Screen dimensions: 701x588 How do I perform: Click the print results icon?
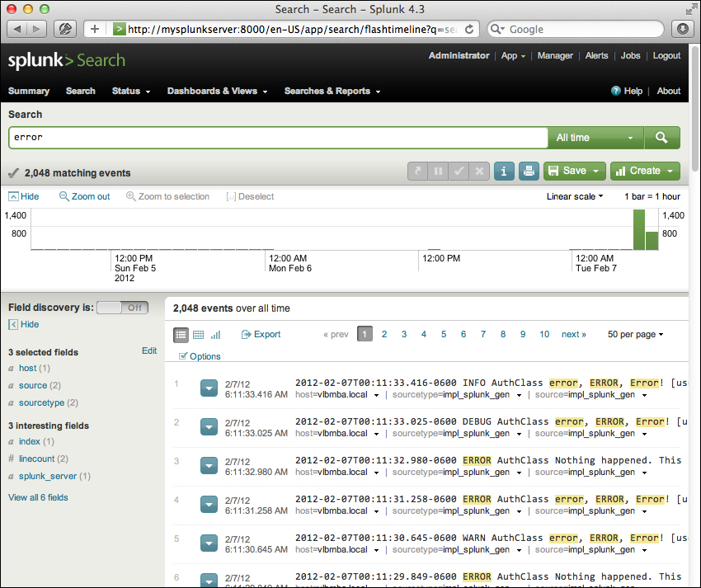(x=529, y=172)
